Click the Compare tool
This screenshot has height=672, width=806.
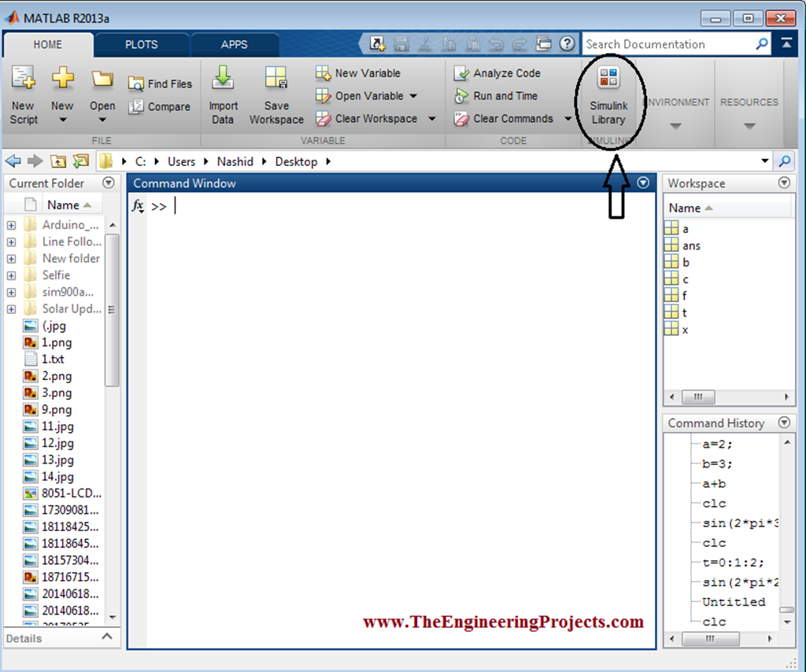(161, 107)
